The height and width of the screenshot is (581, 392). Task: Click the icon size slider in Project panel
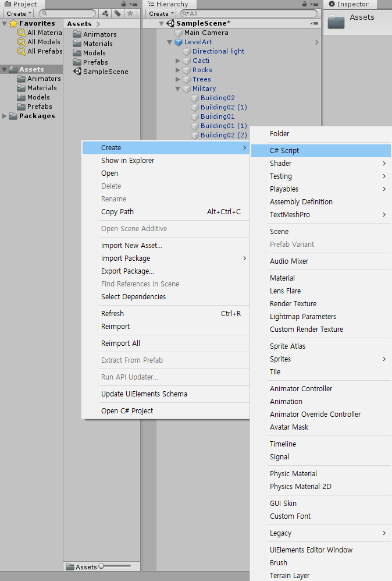pos(115,566)
